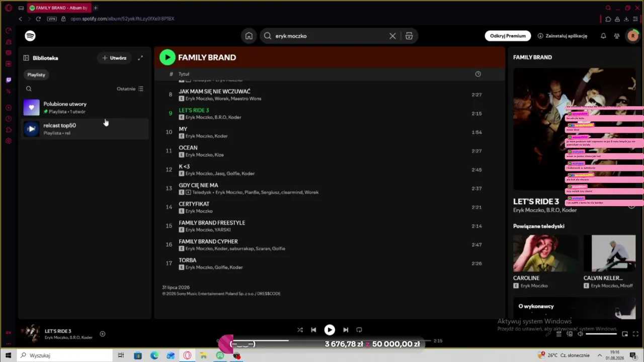Open Twitch in the Opera sidebar
The image size is (644, 362).
pos(8,80)
